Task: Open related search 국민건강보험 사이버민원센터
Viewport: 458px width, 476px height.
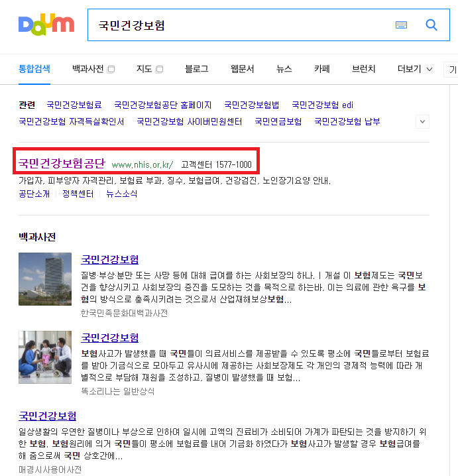Action: coord(190,122)
